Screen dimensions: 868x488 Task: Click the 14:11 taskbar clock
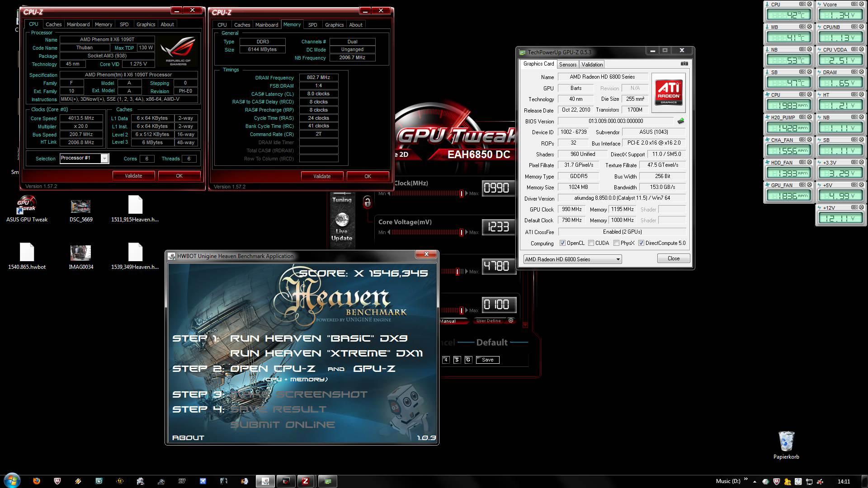(844, 481)
